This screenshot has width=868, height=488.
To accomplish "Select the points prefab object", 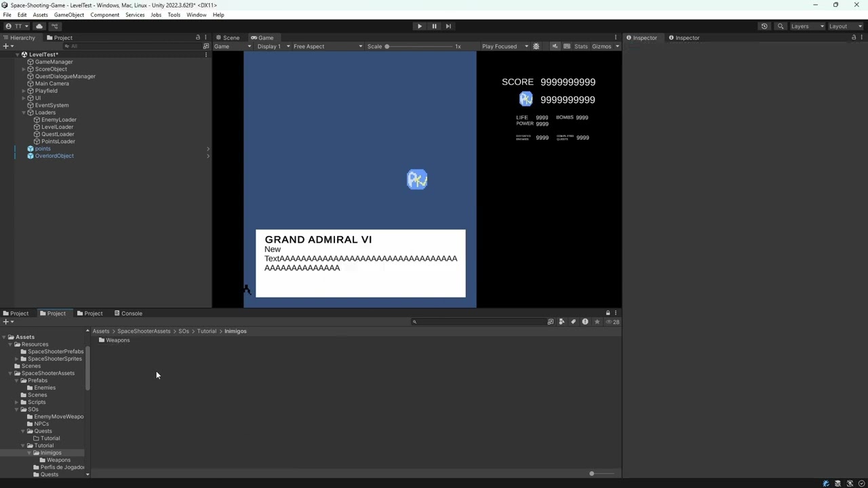I will [42, 149].
